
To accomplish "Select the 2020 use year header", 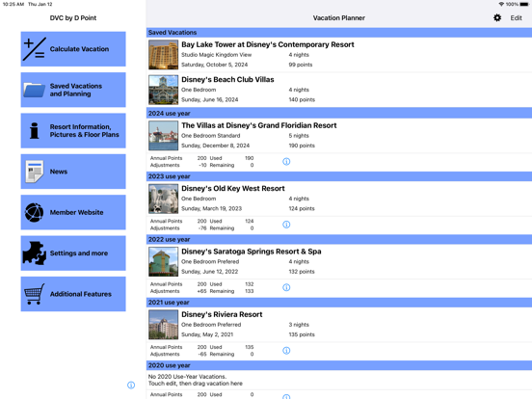I will tap(339, 365).
